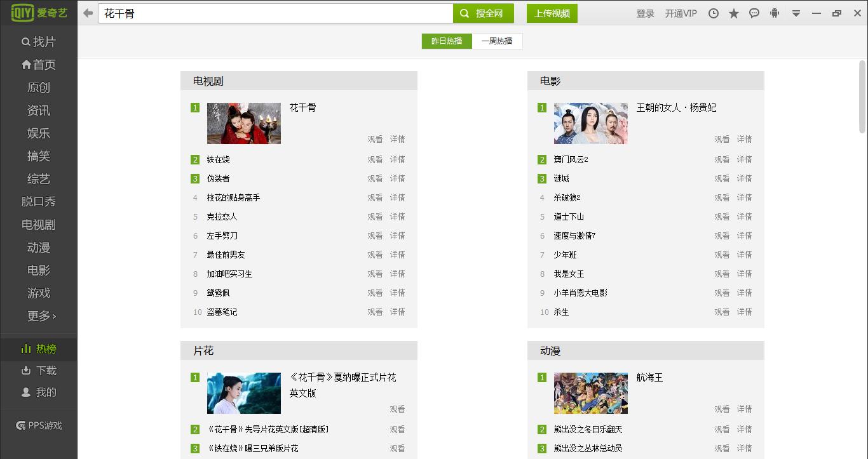Open 找片 search in the sidebar
Image resolution: width=868 pixels, height=459 pixels.
pos(39,42)
